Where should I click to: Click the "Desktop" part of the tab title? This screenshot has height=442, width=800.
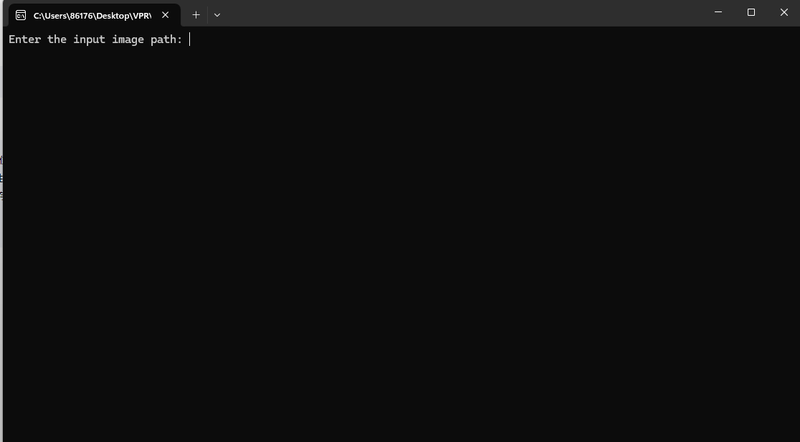(x=113, y=16)
